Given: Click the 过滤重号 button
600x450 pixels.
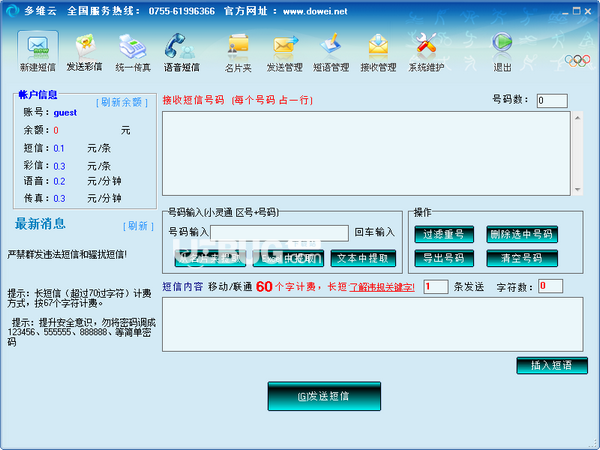Looking at the screenshot, I should tap(444, 234).
